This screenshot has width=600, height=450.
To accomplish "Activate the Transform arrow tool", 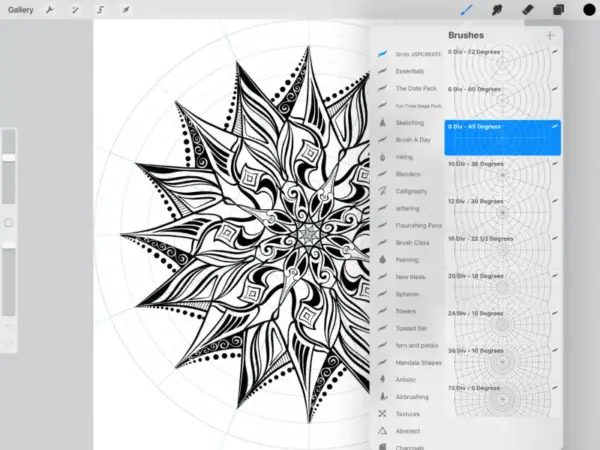I will [x=126, y=10].
